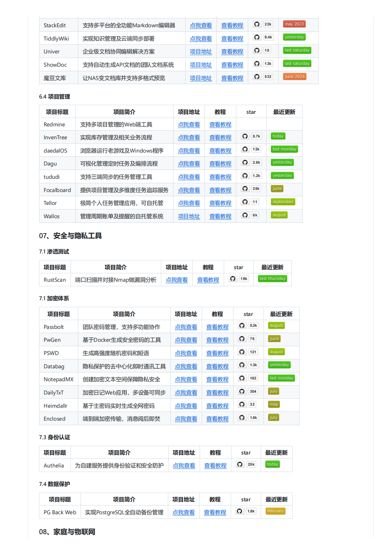Viewport: 392px width, 554px height.
Task: Click the 'last monday' badge for NotepadMX
Action: click(x=281, y=378)
